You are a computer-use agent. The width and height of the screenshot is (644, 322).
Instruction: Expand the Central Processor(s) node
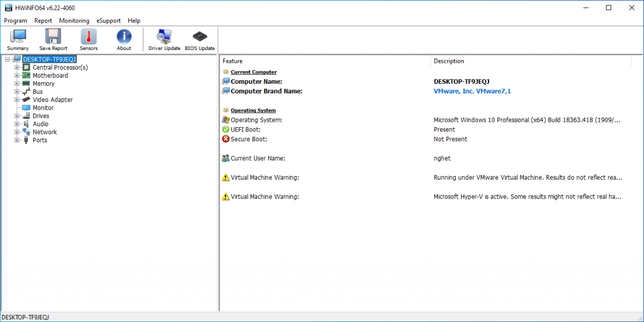click(17, 68)
